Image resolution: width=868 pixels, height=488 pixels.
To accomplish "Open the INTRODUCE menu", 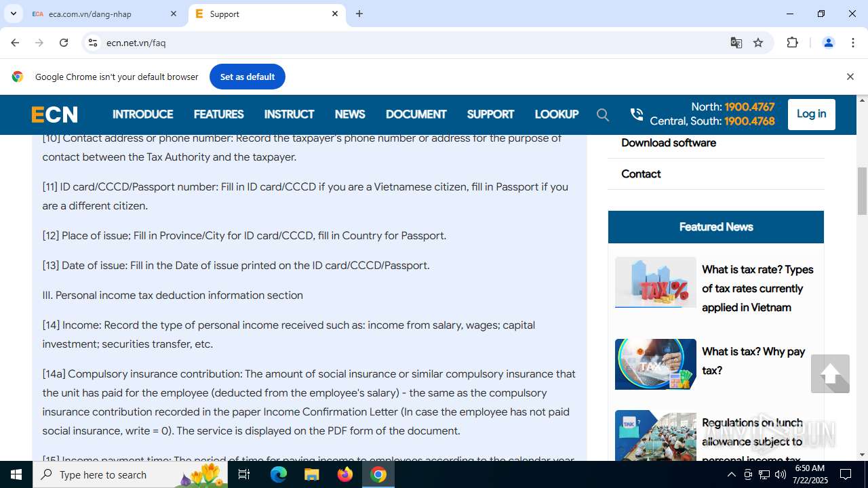I will coord(142,115).
